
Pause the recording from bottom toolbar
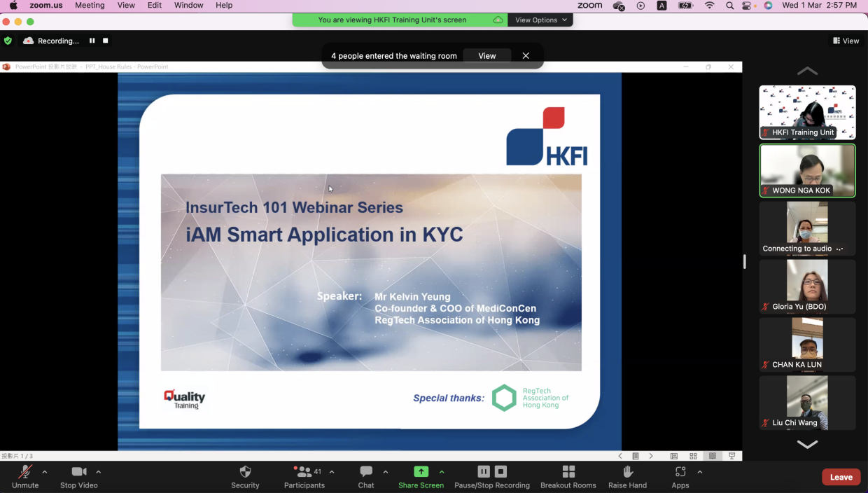tap(484, 472)
